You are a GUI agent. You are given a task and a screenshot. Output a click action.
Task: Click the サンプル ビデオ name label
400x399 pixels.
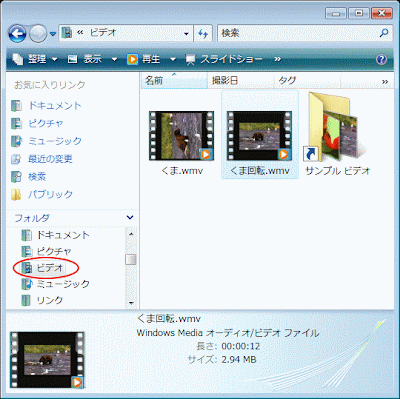pos(338,171)
